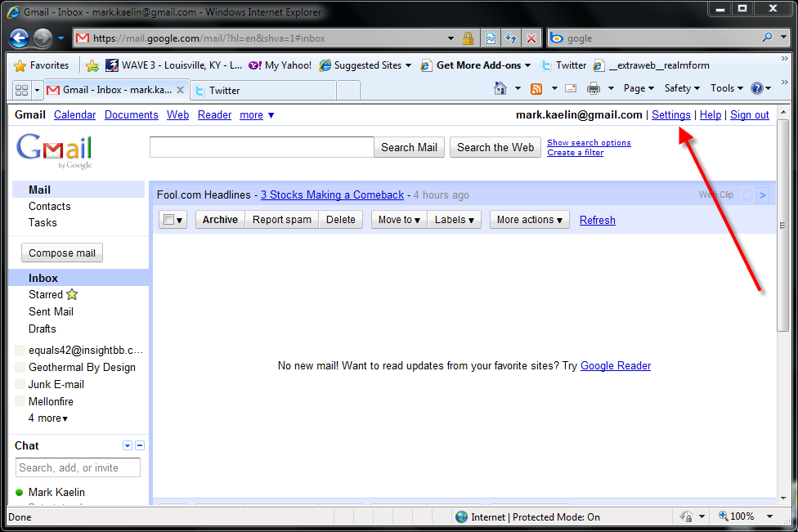Screen dimensions: 798x532
Task: Expand the Suggested Sites dropdown
Action: click(408, 65)
